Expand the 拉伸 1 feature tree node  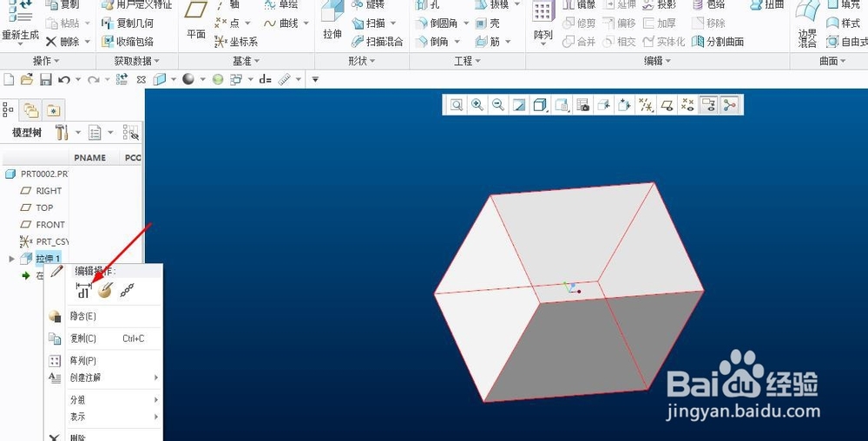pos(11,259)
